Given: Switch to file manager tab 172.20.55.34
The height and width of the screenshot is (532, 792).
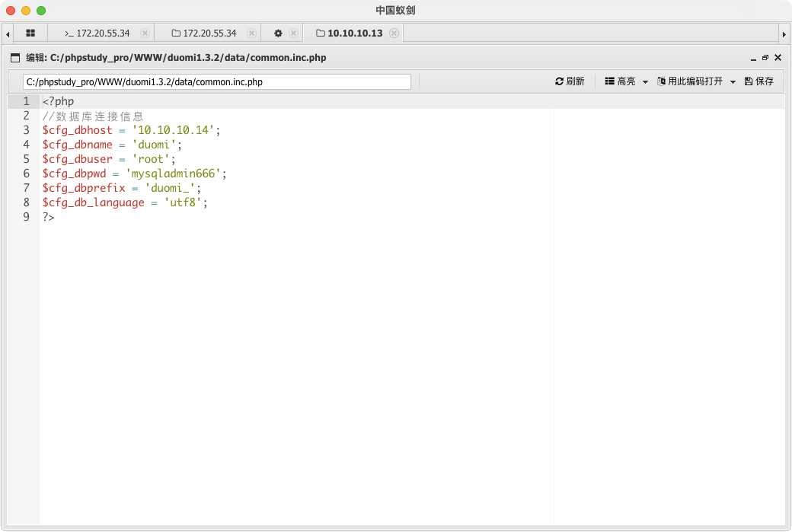Looking at the screenshot, I should [203, 33].
